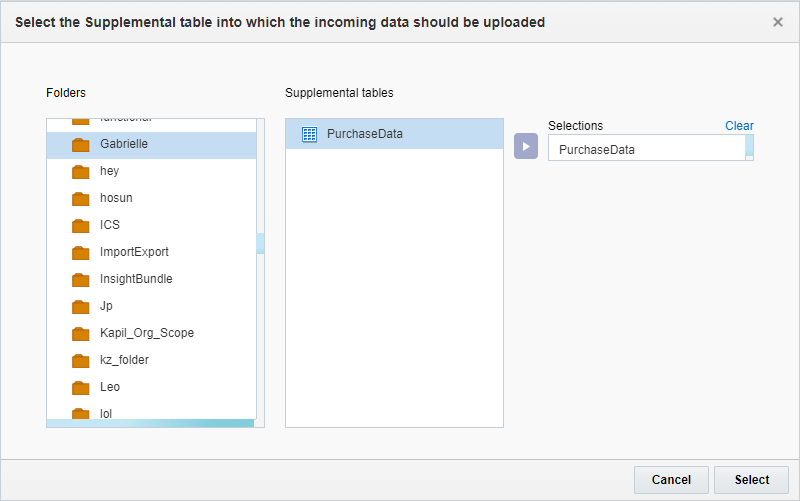The height and width of the screenshot is (501, 800).
Task: Clear the current selections
Action: tap(739, 126)
